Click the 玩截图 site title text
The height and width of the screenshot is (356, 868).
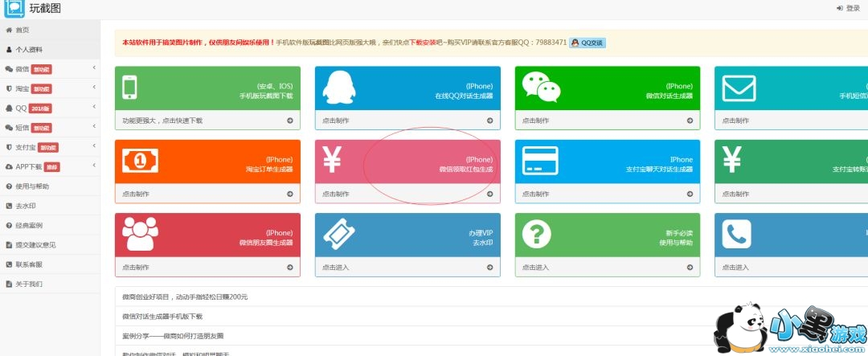coord(45,8)
